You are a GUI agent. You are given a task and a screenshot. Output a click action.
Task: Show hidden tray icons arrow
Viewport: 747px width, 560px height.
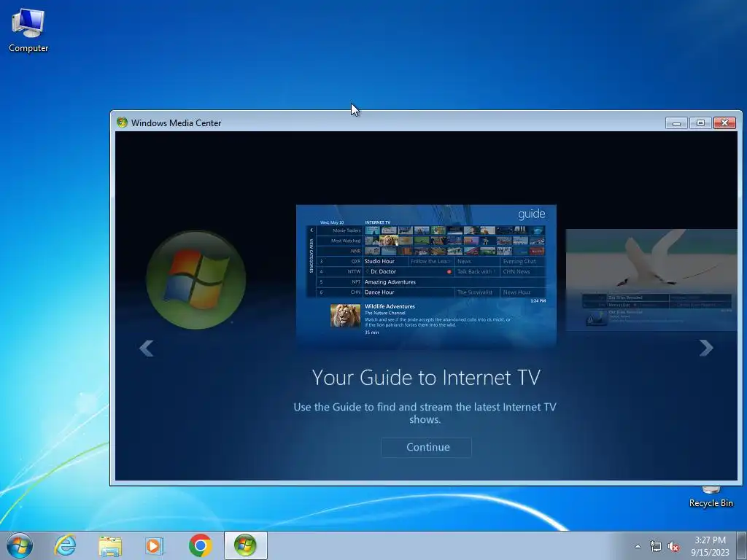(x=638, y=546)
